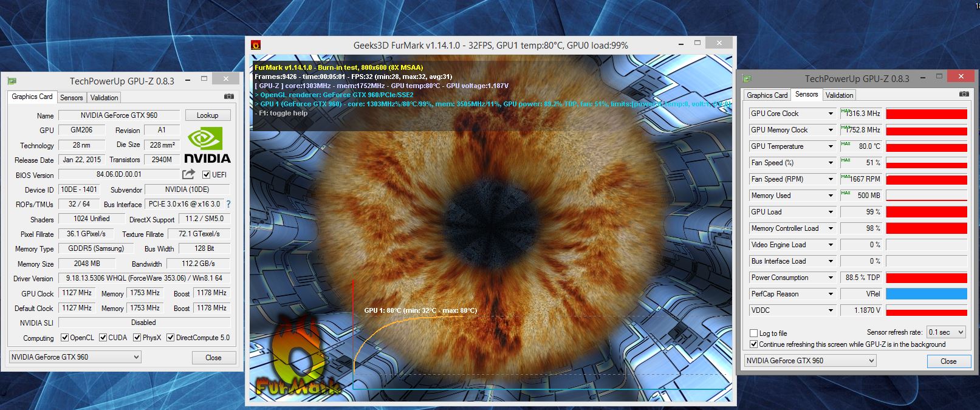Screen dimensions: 980x410
Task: Click the GPU Core Clock red graph bar
Action: pyautogui.click(x=926, y=114)
